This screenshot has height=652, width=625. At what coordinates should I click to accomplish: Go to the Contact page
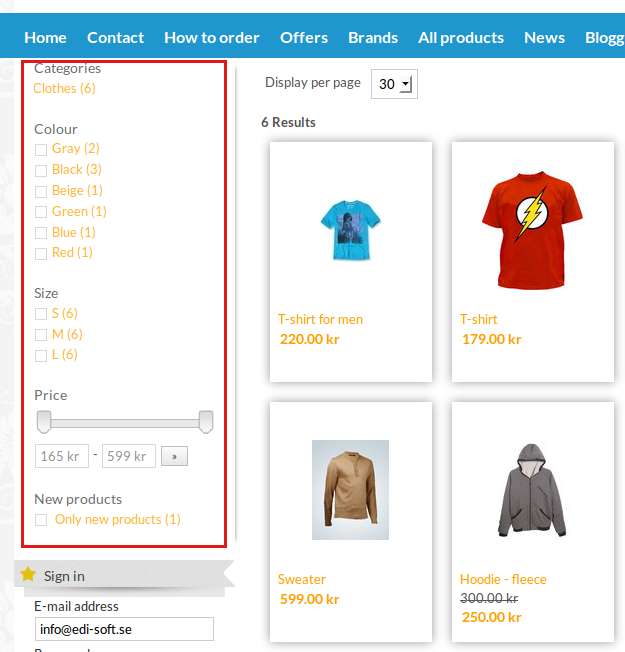point(116,38)
